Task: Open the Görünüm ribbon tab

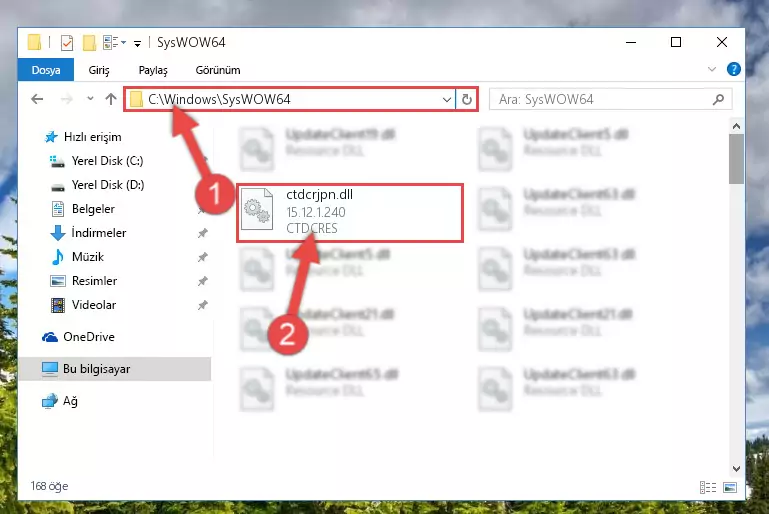Action: coord(218,70)
